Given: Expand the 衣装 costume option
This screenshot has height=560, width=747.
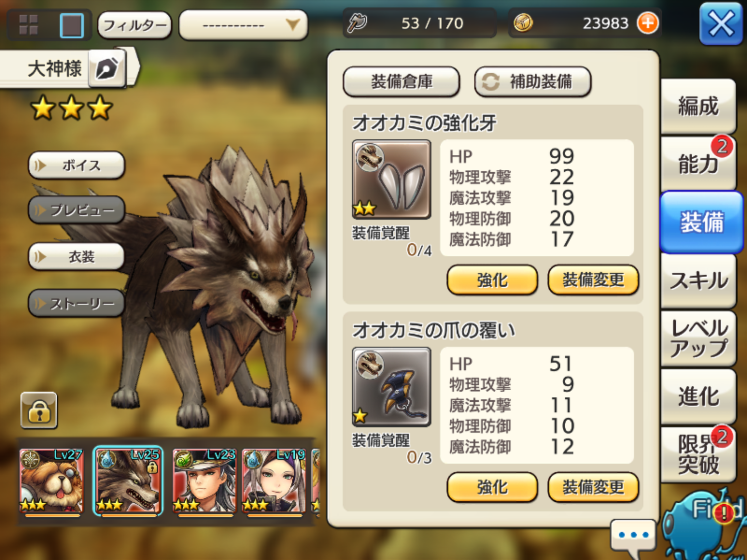Looking at the screenshot, I should point(76,256).
